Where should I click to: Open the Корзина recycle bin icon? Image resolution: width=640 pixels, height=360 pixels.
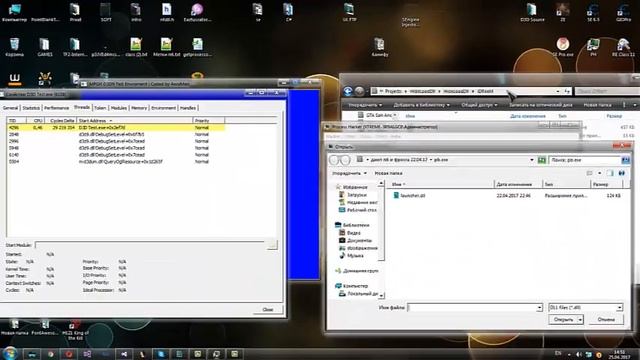[x=15, y=47]
